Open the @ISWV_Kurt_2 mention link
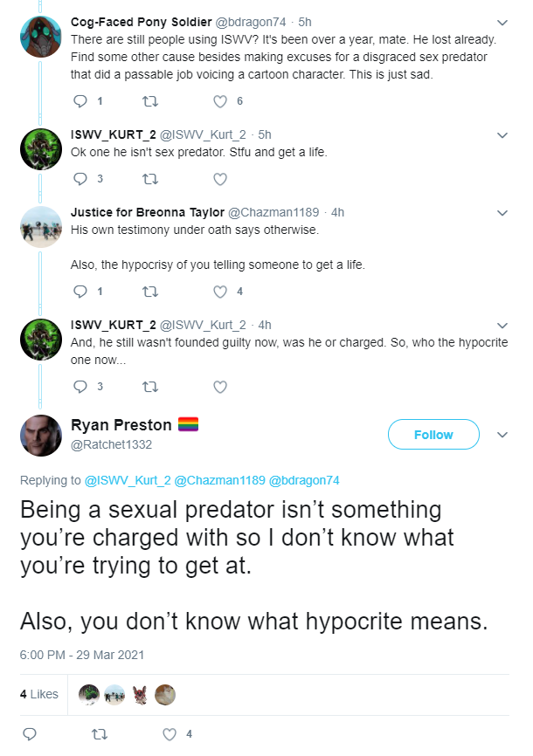 [x=128, y=481]
